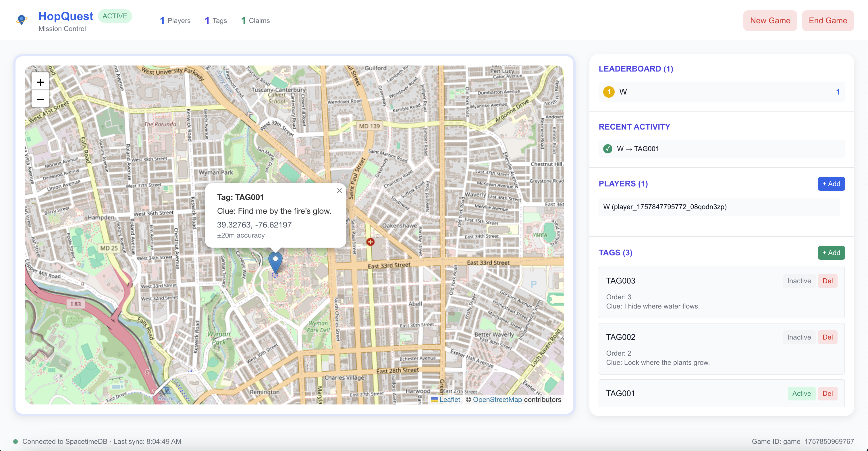Image resolution: width=868 pixels, height=451 pixels.
Task: Click the HopQuest planet logo icon
Action: 22,20
